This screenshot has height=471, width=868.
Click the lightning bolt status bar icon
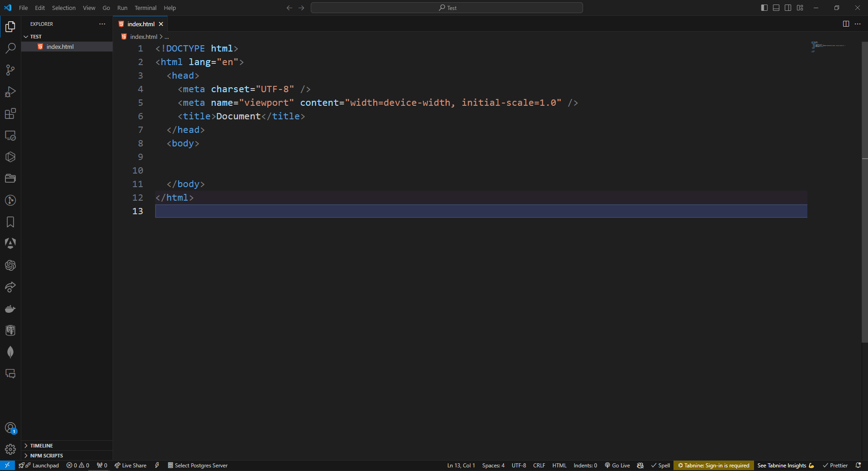tap(157, 465)
